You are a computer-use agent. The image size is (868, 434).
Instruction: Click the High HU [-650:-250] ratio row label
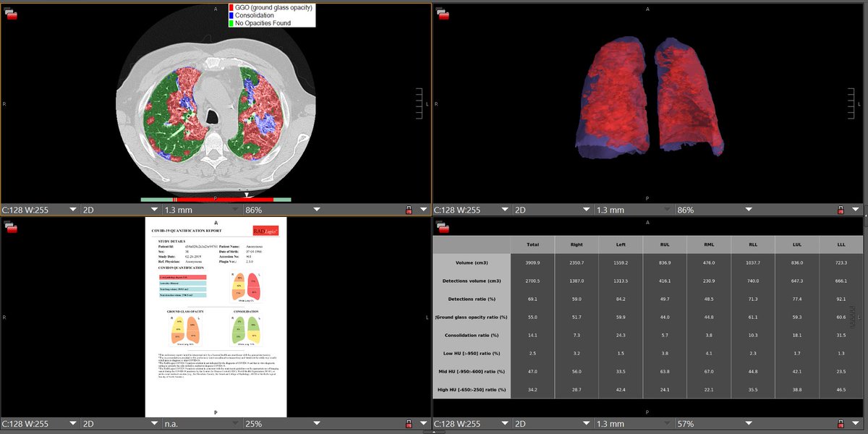click(x=471, y=389)
